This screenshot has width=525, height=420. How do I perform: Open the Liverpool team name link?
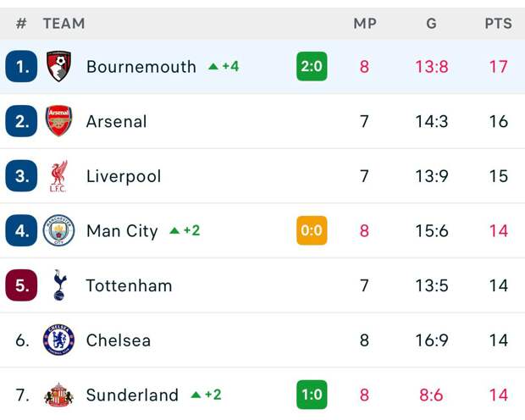click(123, 176)
